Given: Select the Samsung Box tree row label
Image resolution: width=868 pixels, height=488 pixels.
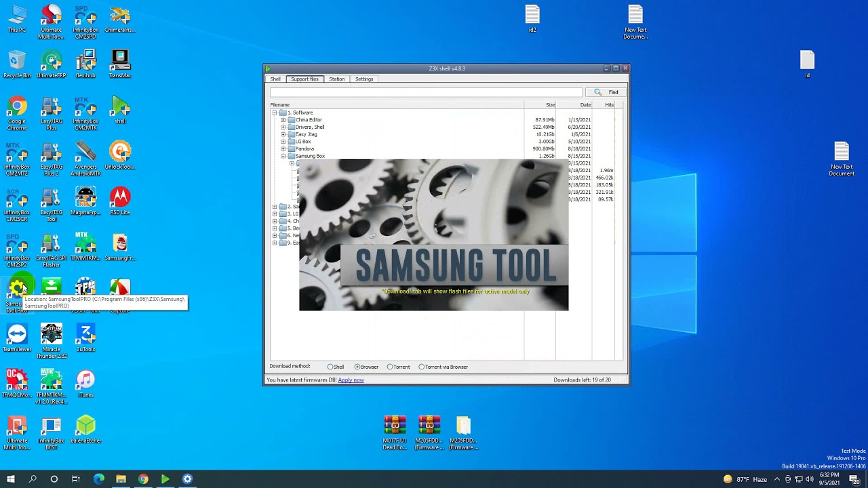Looking at the screenshot, I should click(x=310, y=156).
